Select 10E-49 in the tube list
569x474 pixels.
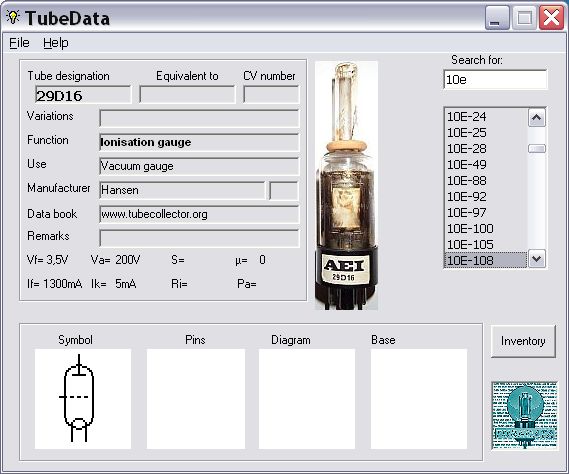coord(486,165)
